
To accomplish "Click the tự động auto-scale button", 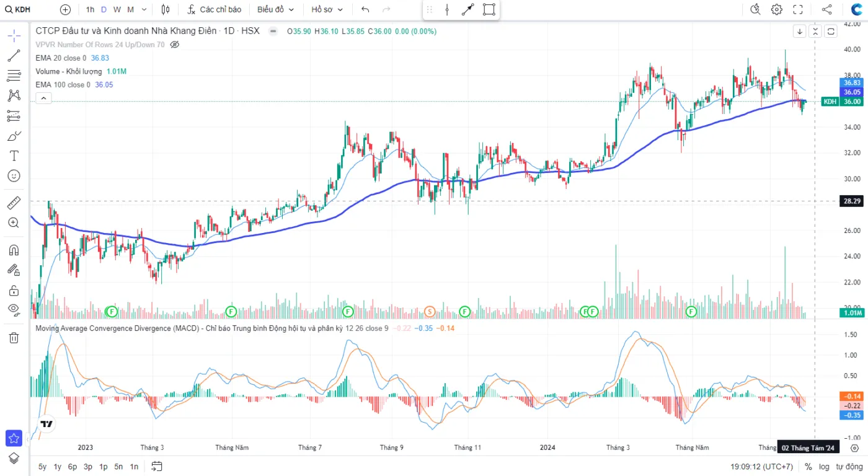I will 849,467.
